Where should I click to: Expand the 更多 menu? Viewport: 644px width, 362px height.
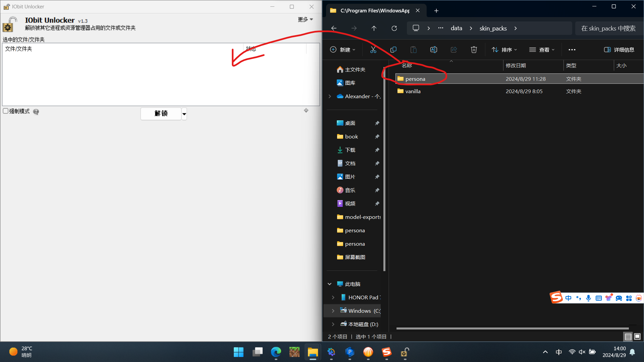pos(306,19)
